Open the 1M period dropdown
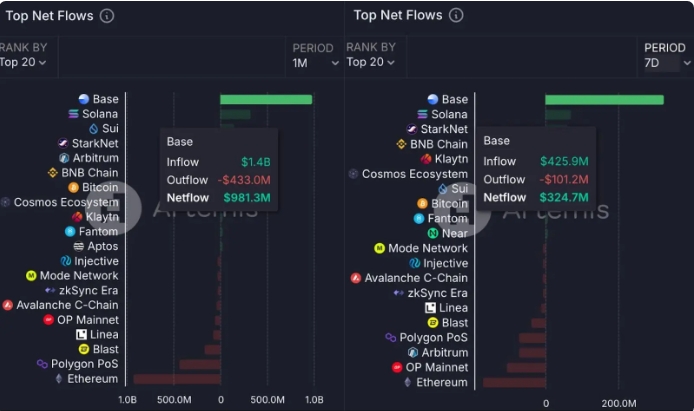 (315, 63)
